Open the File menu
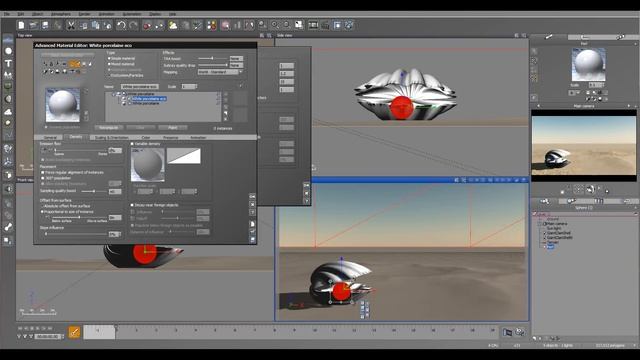The height and width of the screenshot is (360, 640). click(7, 14)
